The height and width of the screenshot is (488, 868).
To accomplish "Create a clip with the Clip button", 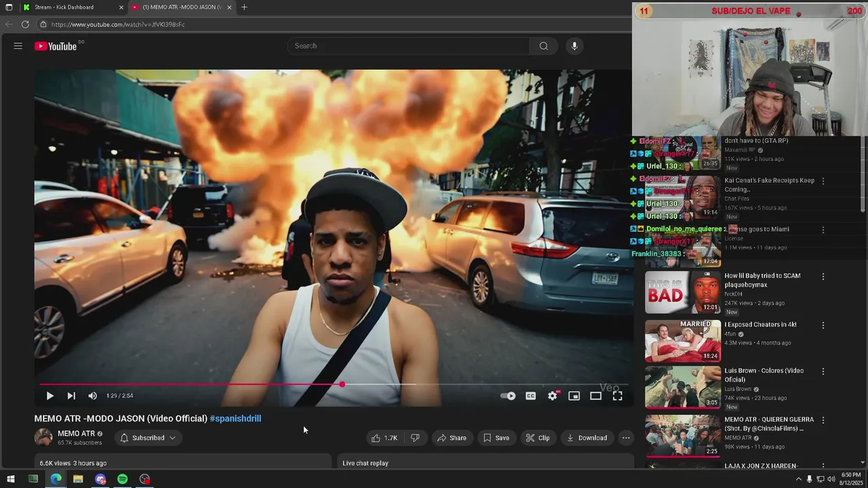I will point(538,438).
